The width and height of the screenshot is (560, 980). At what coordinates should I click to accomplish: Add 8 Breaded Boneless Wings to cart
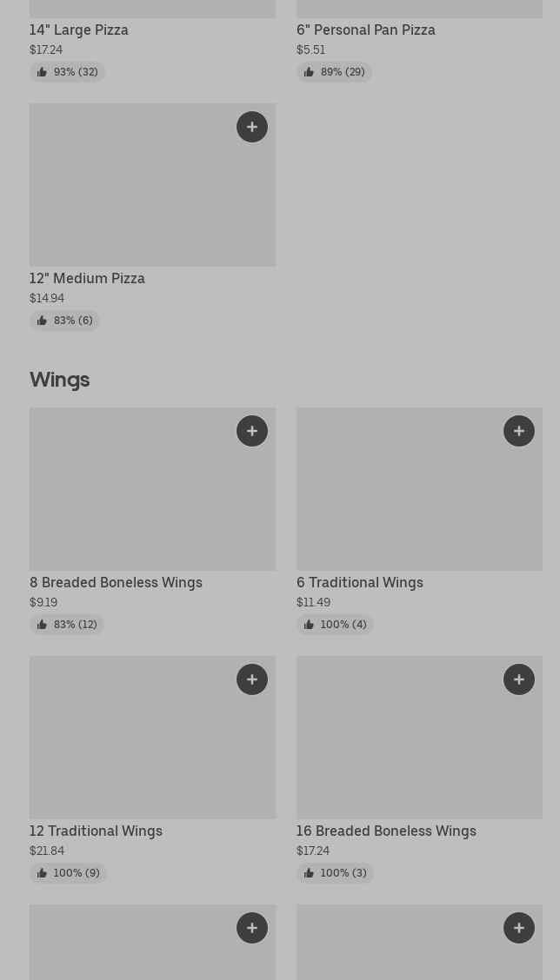tap(252, 431)
